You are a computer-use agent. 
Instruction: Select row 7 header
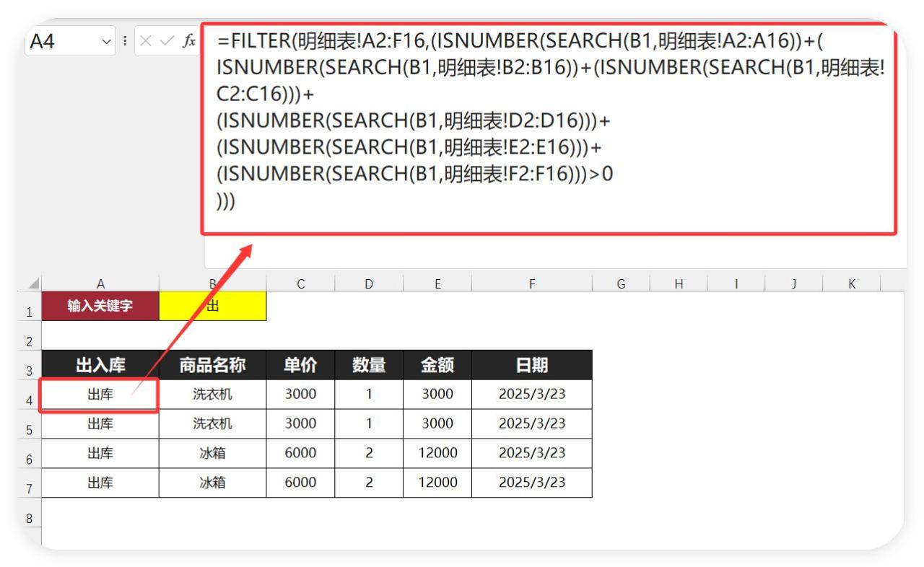click(x=30, y=483)
